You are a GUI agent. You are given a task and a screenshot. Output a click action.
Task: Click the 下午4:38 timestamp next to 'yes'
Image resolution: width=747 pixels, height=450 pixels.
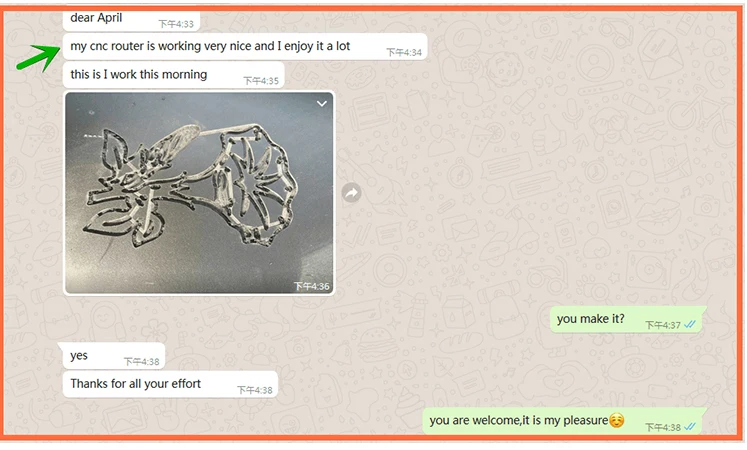[x=142, y=362]
